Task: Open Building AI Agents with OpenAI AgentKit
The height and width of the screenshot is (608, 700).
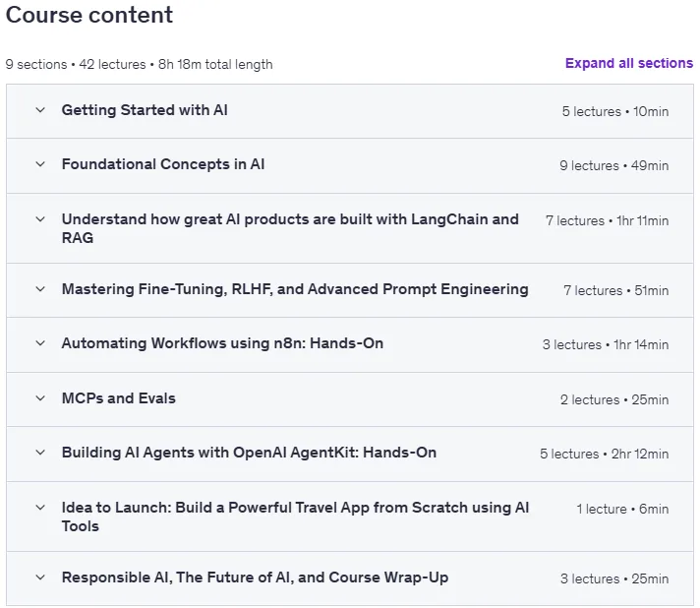Action: tap(249, 453)
